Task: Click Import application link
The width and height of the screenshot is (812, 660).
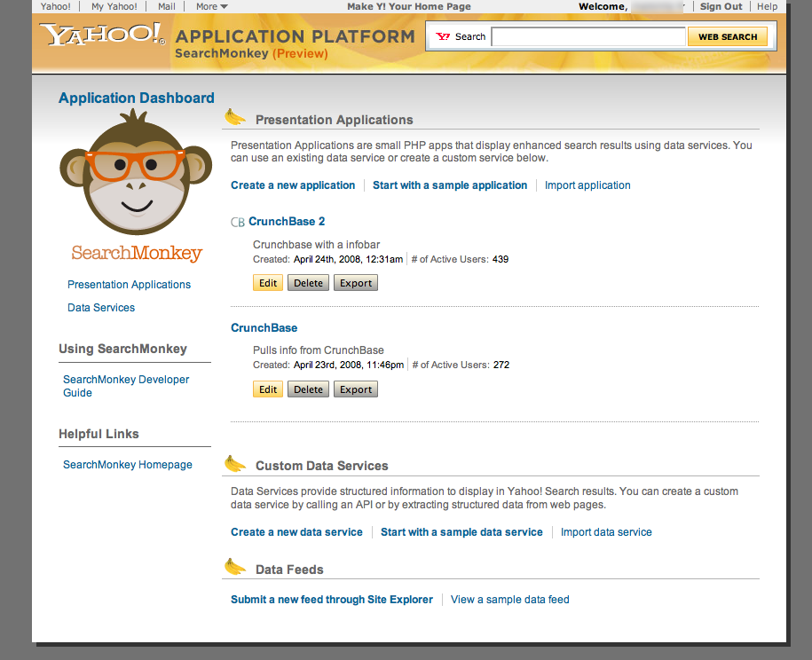Action: point(587,185)
